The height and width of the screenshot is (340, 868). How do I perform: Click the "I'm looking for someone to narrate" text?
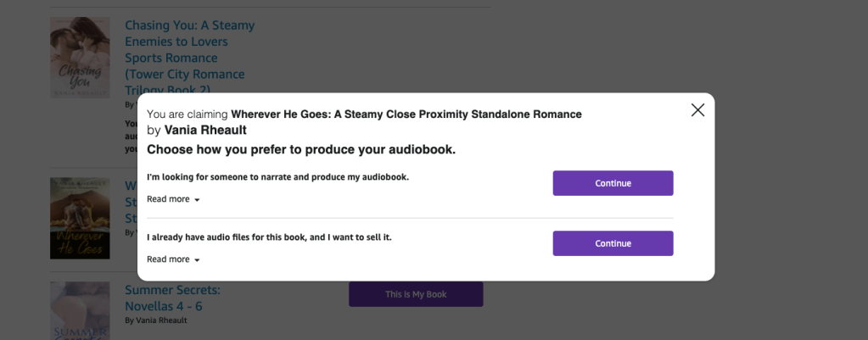277,177
